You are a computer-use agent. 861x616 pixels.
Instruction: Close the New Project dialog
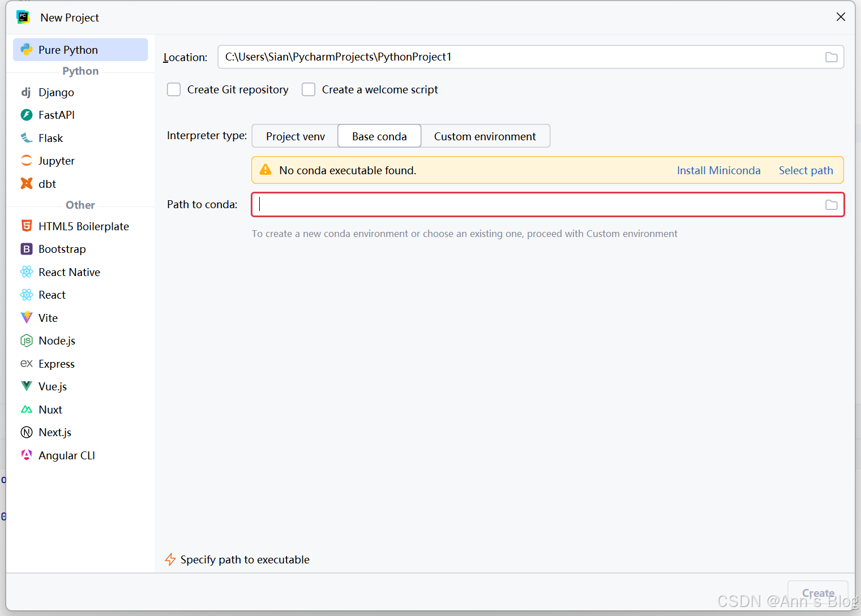841,17
